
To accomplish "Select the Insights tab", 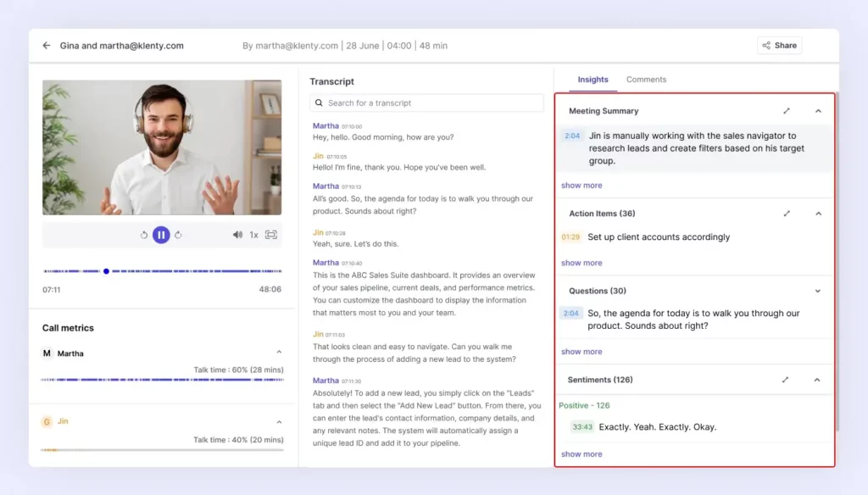I will 593,79.
